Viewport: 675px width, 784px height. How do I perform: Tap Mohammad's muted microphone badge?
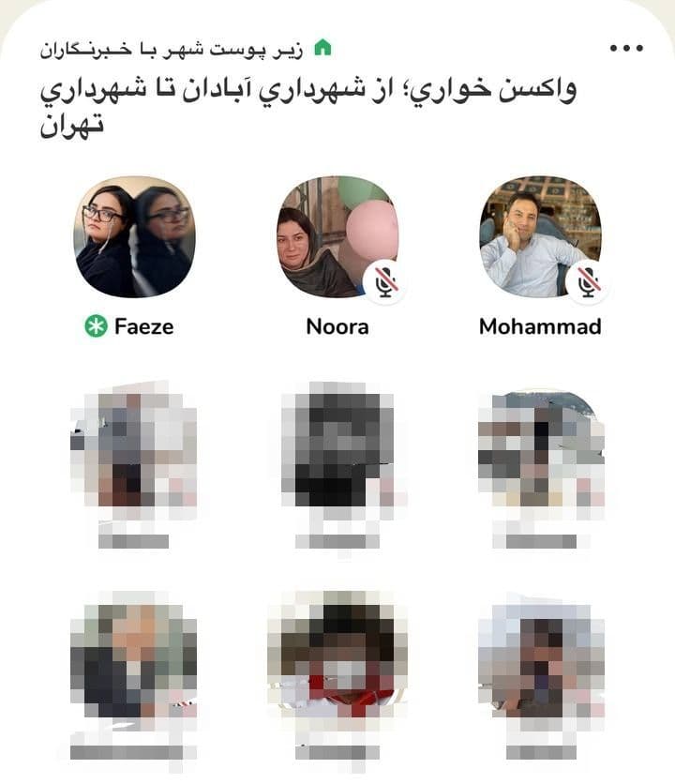588,282
